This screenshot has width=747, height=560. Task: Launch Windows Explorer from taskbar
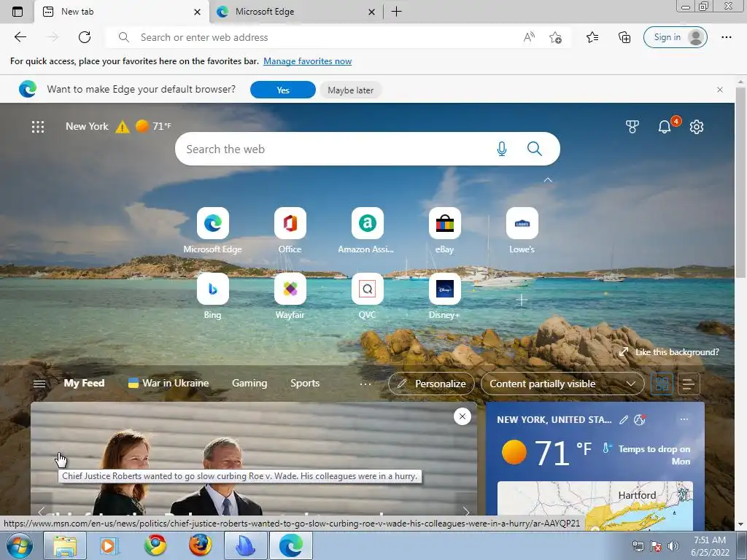point(65,545)
